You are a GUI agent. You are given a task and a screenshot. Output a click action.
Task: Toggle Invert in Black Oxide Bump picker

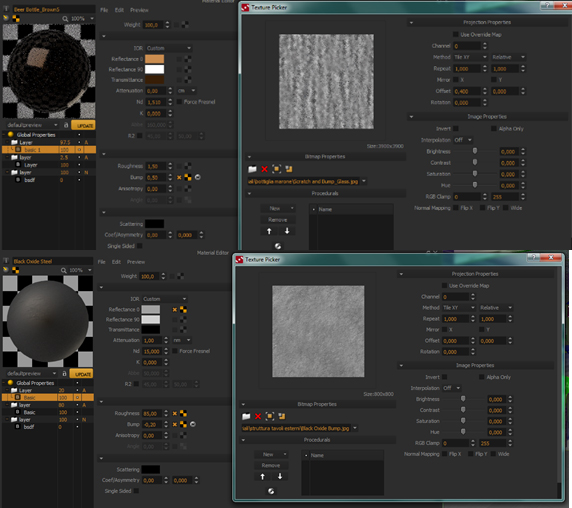click(444, 377)
